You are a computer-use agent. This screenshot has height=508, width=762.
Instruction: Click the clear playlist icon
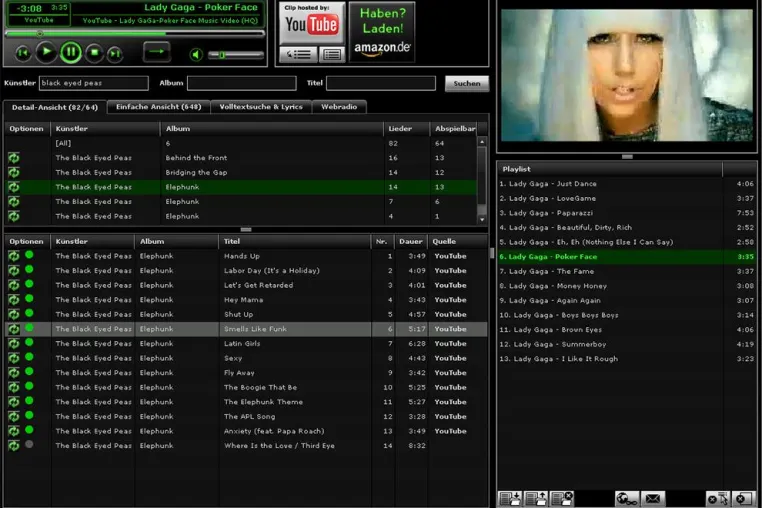[743, 498]
